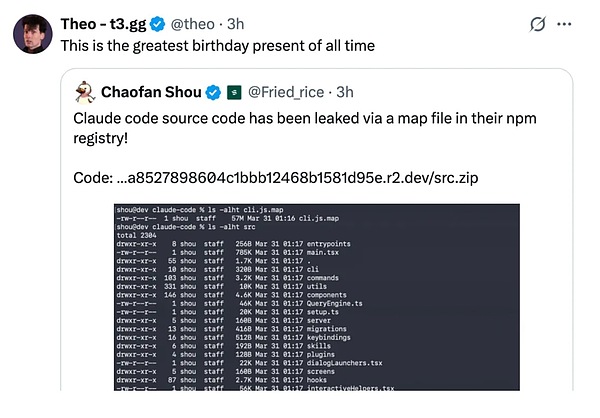Viewport: 600px width, 418px height.
Task: Click Chaofan Shou's avatar in the quoted tweet
Action: pyautogui.click(x=84, y=93)
